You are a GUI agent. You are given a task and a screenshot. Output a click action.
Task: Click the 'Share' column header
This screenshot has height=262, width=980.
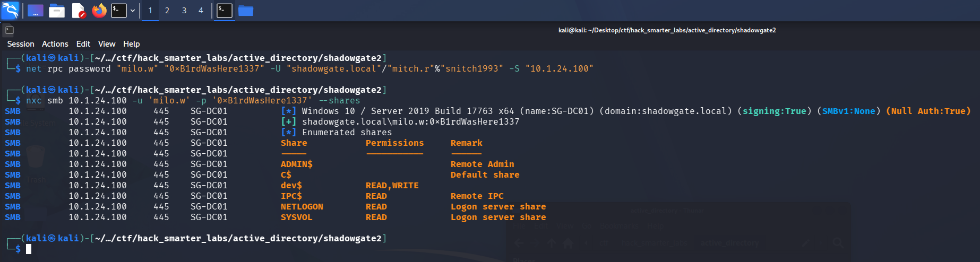[x=294, y=143]
